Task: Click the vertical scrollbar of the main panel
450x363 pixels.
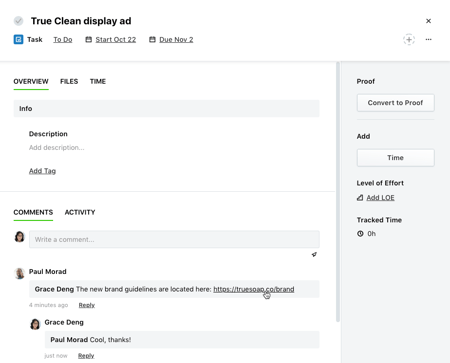Action: coord(338,192)
